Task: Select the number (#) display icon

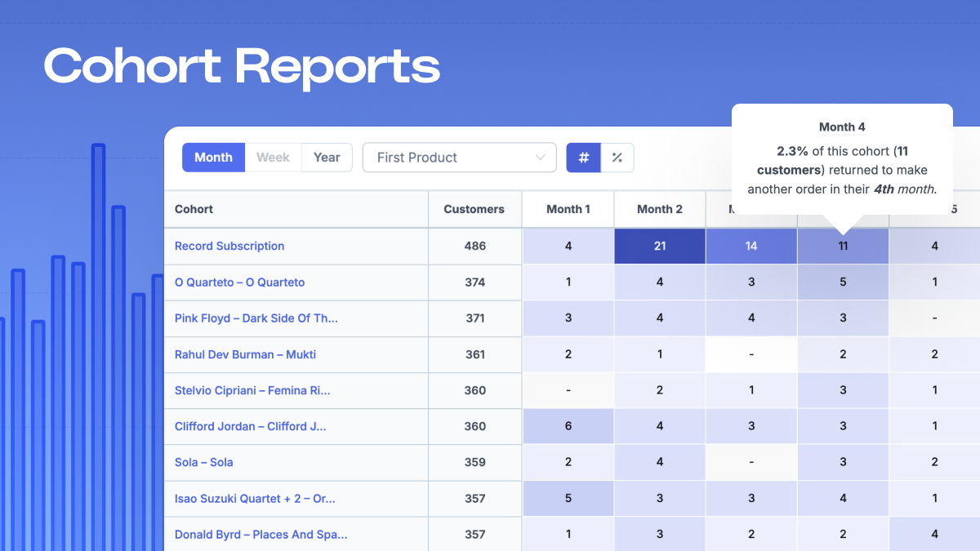Action: [583, 157]
